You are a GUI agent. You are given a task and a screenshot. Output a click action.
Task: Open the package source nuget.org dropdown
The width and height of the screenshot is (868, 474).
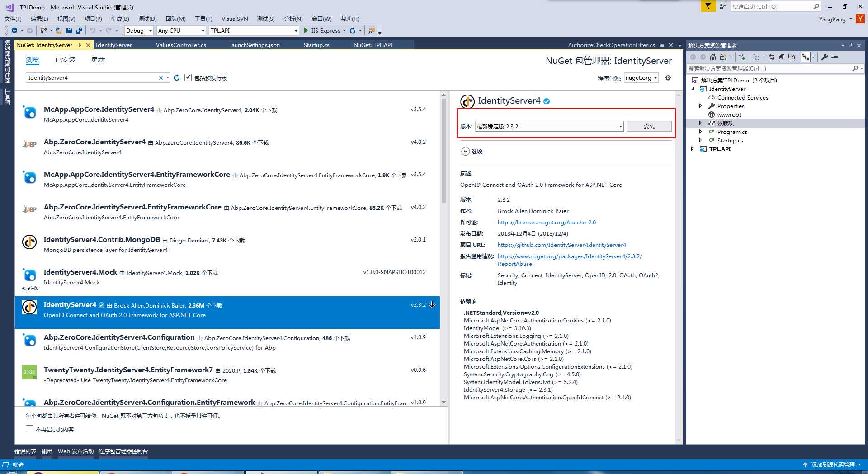click(x=641, y=78)
